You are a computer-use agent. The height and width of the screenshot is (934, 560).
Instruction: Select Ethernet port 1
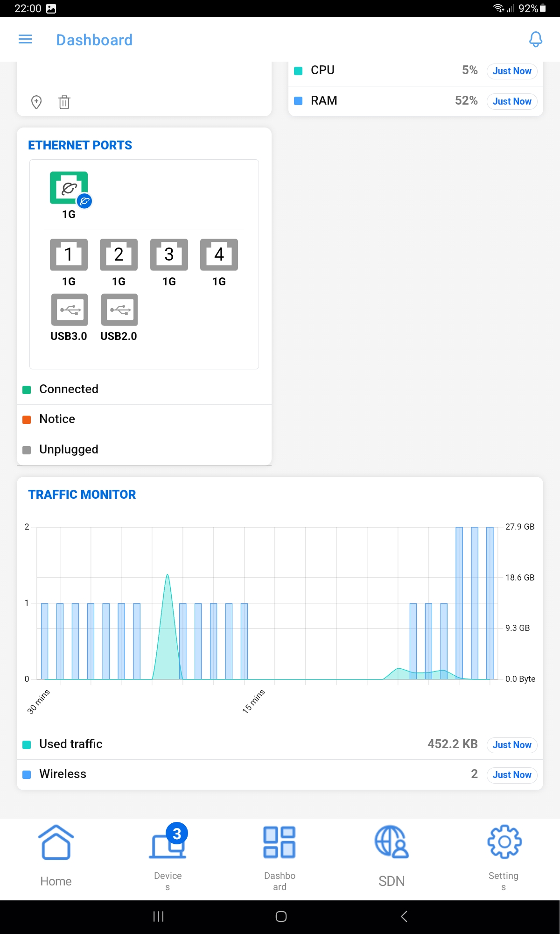click(x=69, y=255)
